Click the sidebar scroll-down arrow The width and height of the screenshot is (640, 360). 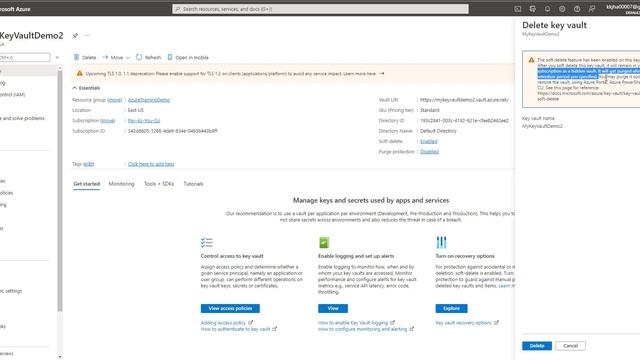pyautogui.click(x=60, y=357)
